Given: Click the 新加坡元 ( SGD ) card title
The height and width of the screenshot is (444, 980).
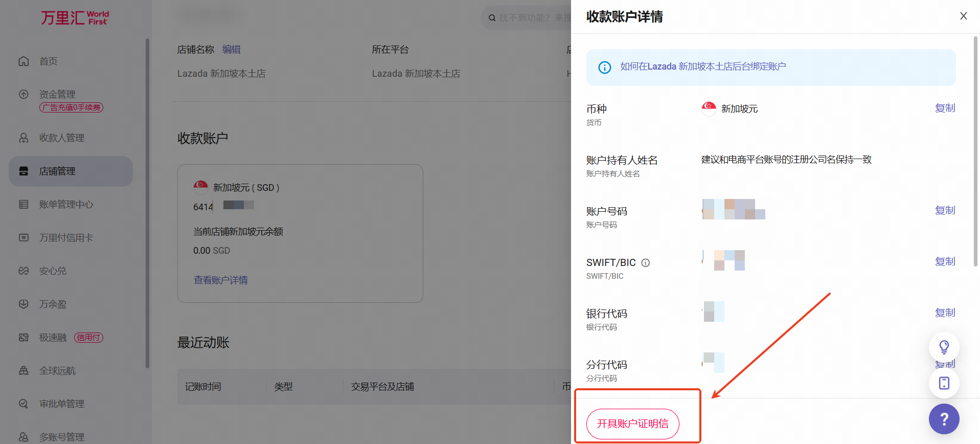Looking at the screenshot, I should coord(246,188).
